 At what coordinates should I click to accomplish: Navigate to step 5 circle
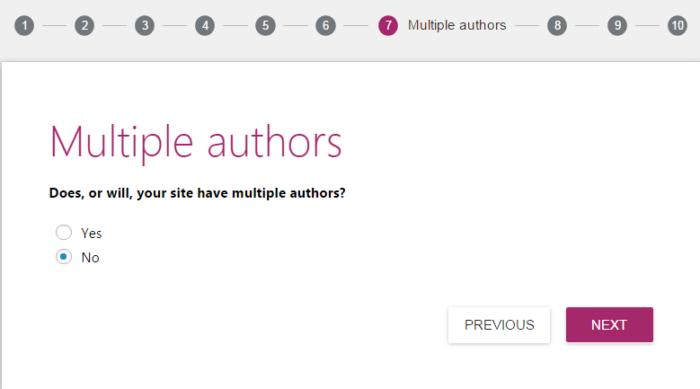[265, 25]
